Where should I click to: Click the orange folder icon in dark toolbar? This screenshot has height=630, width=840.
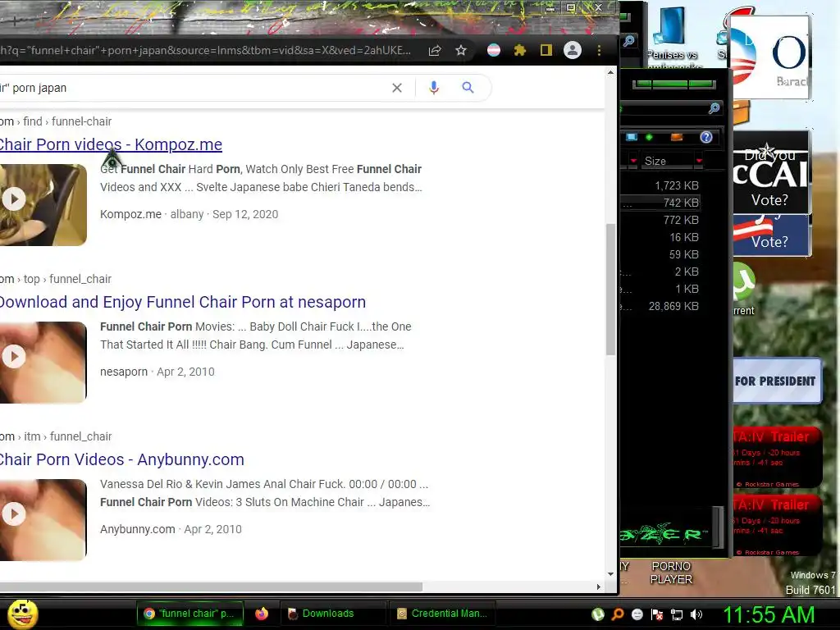(x=677, y=137)
